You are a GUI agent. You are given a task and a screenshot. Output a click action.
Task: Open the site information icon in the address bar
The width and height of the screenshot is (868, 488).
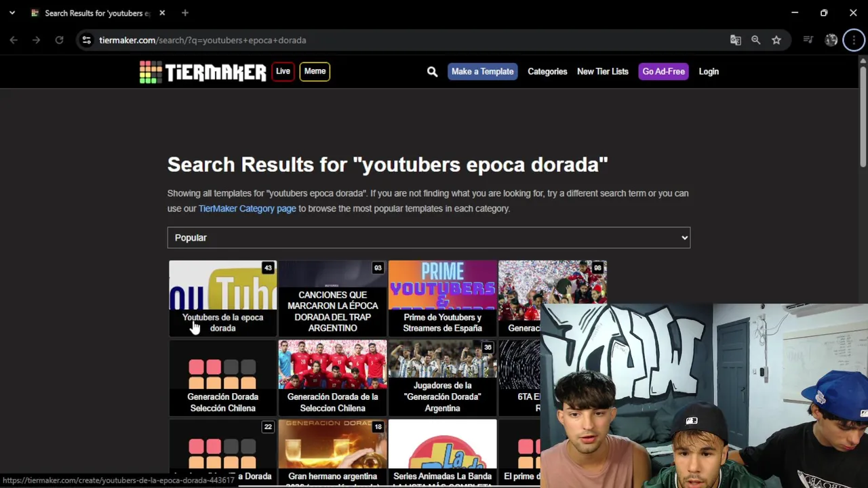pyautogui.click(x=86, y=40)
